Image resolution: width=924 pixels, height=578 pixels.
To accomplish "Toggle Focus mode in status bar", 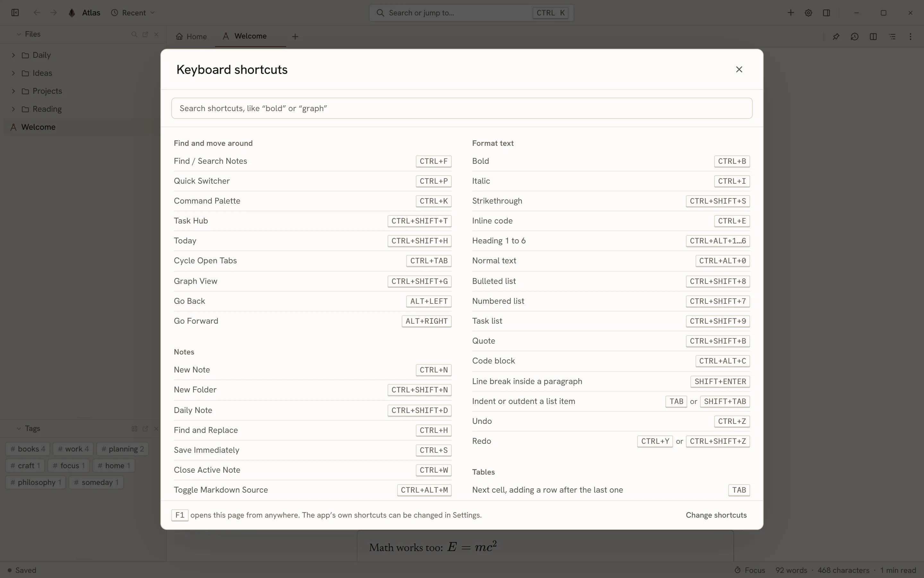I will point(750,570).
